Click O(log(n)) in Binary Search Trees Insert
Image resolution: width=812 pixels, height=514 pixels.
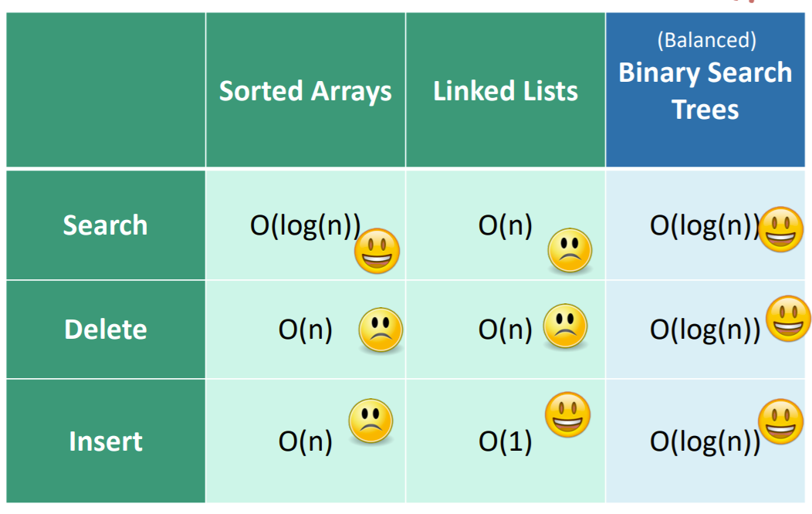705,441
